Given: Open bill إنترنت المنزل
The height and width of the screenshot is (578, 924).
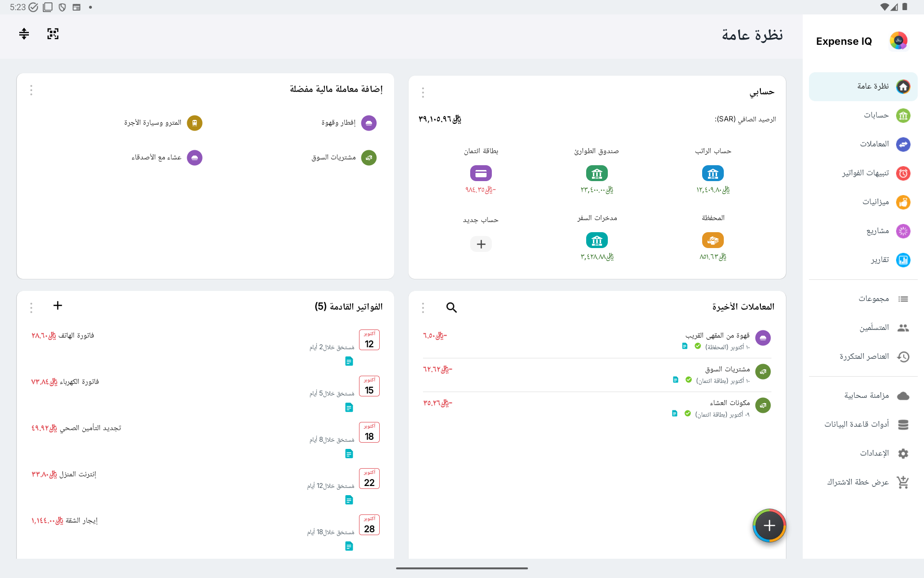Looking at the screenshot, I should (205, 486).
